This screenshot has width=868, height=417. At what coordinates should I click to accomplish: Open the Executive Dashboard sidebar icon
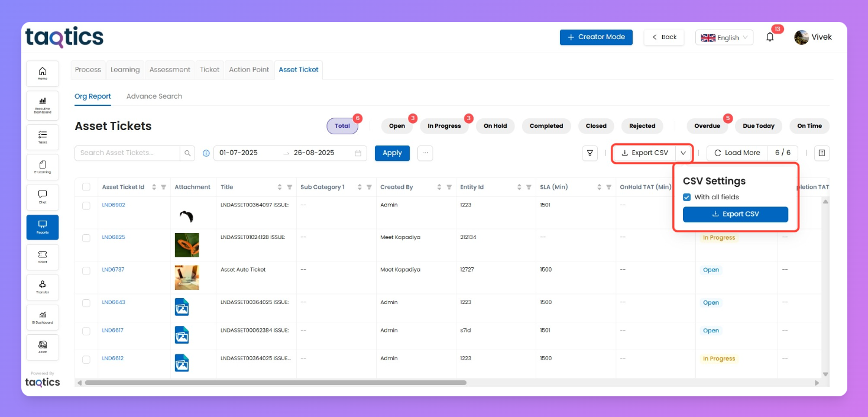(x=43, y=105)
